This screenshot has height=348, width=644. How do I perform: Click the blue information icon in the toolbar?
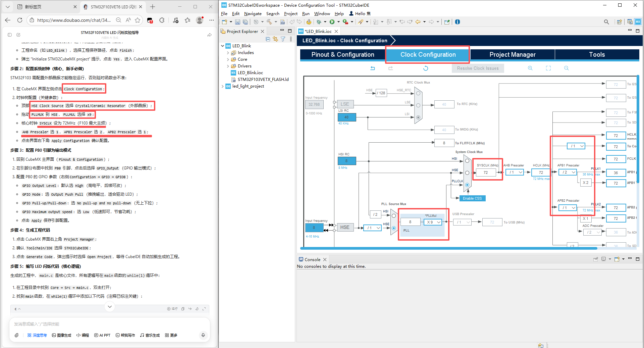[458, 22]
